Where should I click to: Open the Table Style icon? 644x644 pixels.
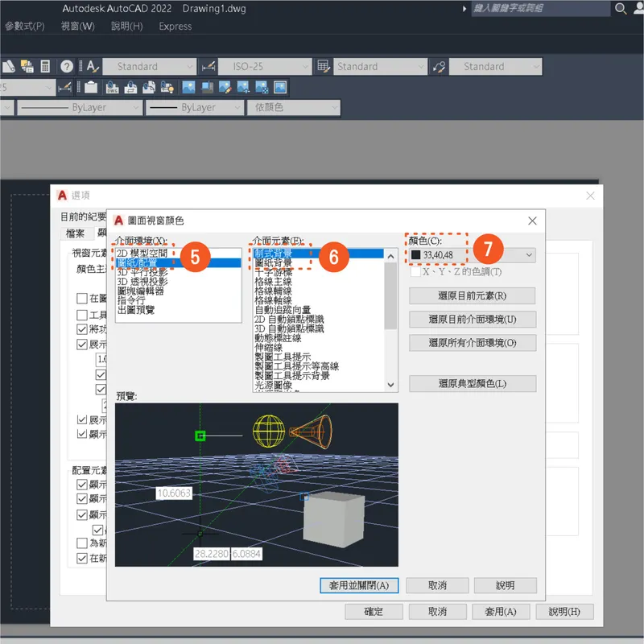tap(324, 66)
